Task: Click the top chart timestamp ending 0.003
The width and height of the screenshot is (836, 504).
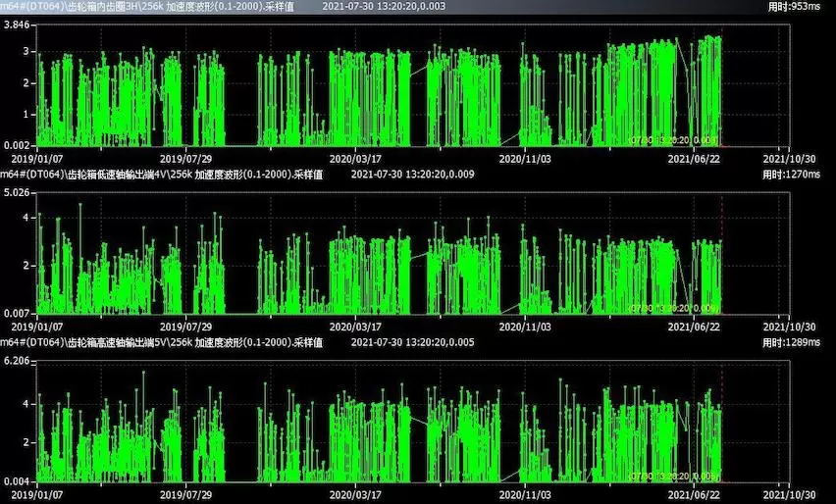Action: click(384, 7)
